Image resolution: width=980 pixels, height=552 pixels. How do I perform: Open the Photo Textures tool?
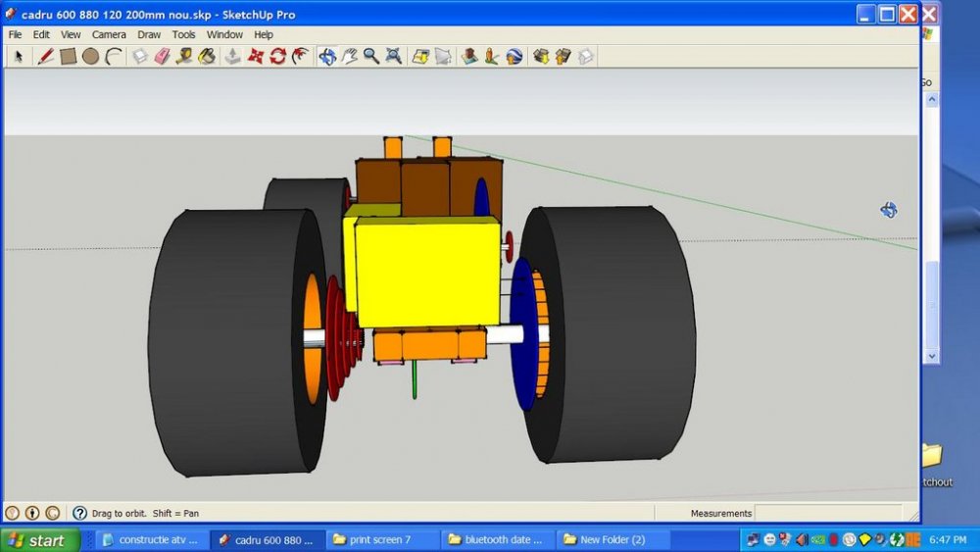[x=492, y=57]
